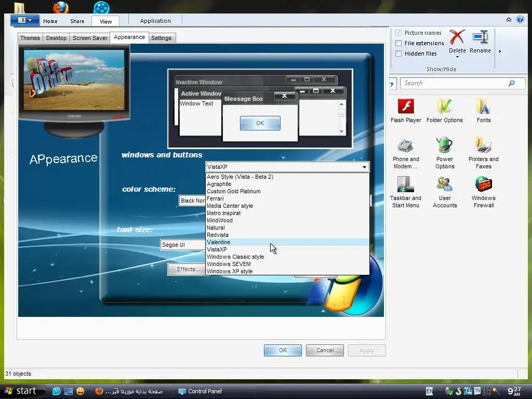The image size is (532, 399).
Task: Select Windows SEVEN! style option
Action: tap(287, 264)
